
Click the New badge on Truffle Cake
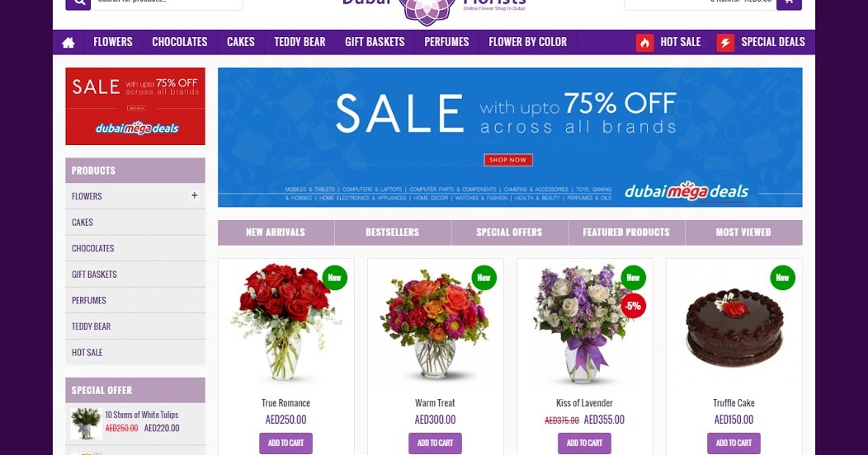tap(782, 278)
